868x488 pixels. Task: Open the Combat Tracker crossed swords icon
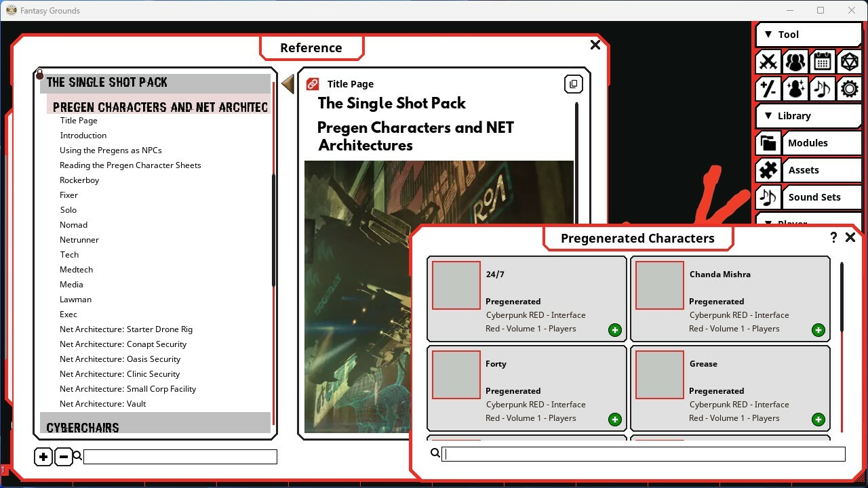click(x=768, y=62)
